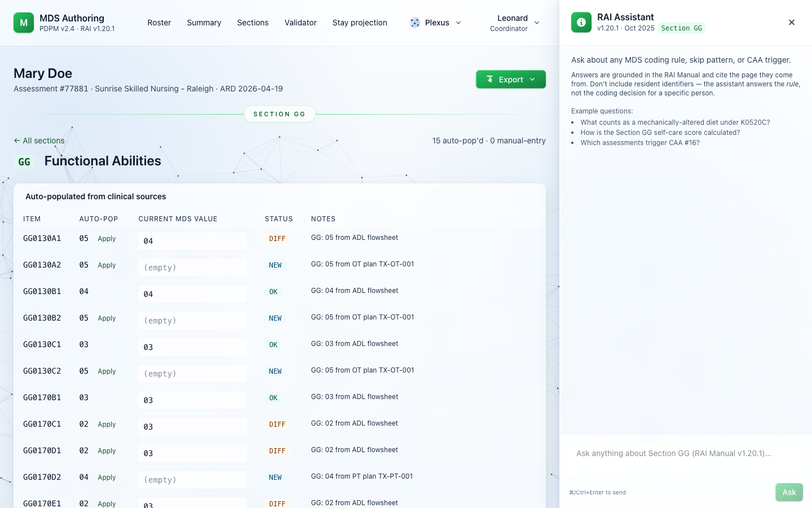Select the Stay projection tab
The height and width of the screenshot is (508, 812).
coord(360,23)
